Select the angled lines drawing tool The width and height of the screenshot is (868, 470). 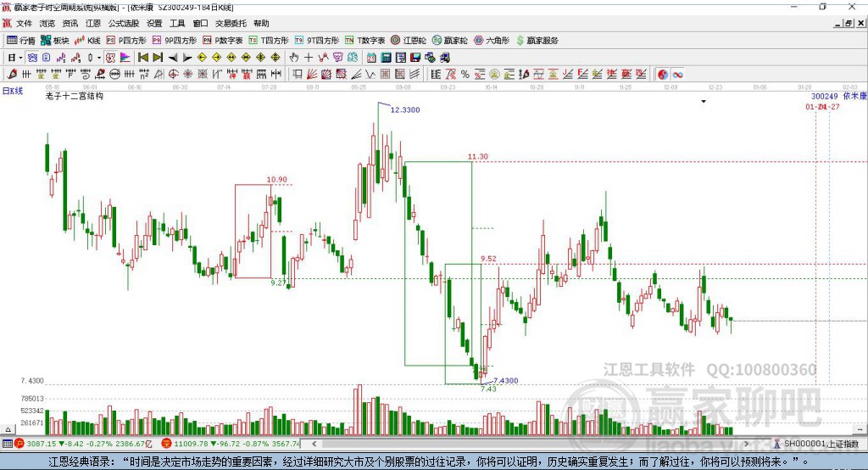tap(357, 75)
